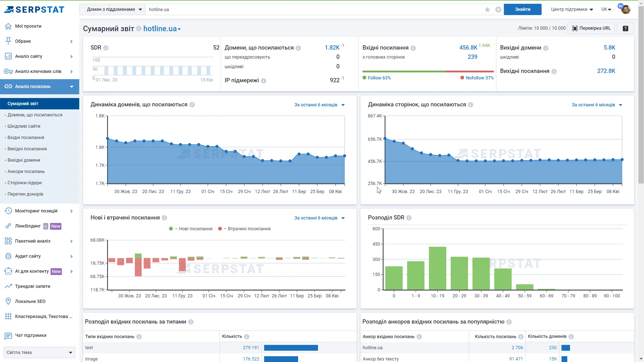Screen dimensions: 644x362
Task: Open hotline.ua domain dropdown in title
Action: (x=162, y=29)
